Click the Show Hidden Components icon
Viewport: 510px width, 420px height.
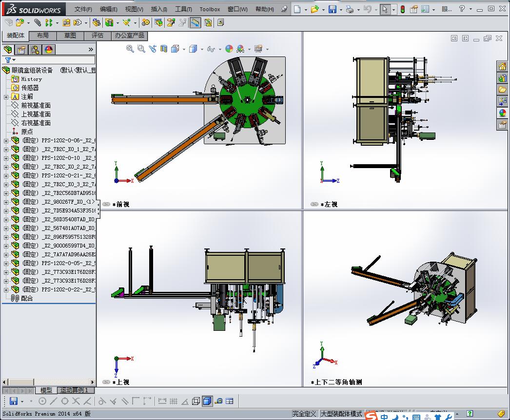[x=96, y=22]
